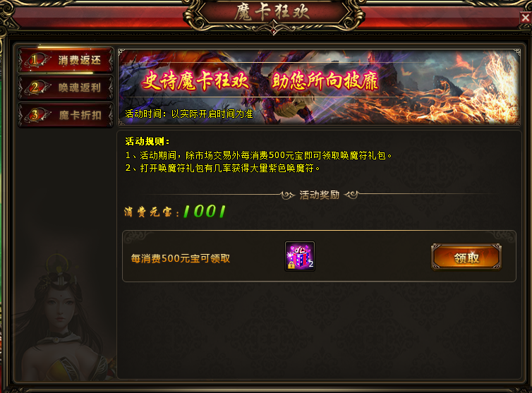Screen dimensions: 532x393
Task: Click the 唤魔符礼包 gift box icon
Action: coord(300,256)
